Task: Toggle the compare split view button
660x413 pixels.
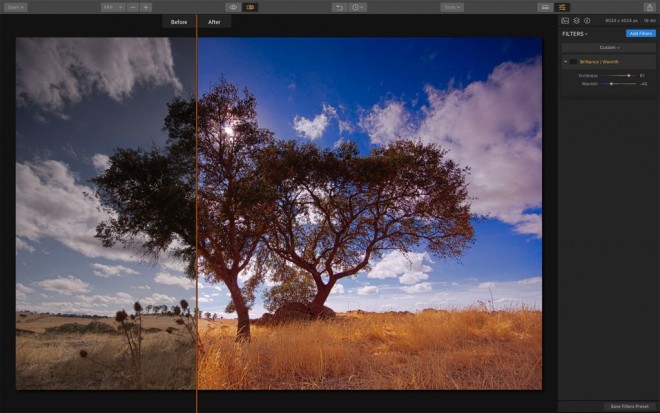Action: [250, 7]
